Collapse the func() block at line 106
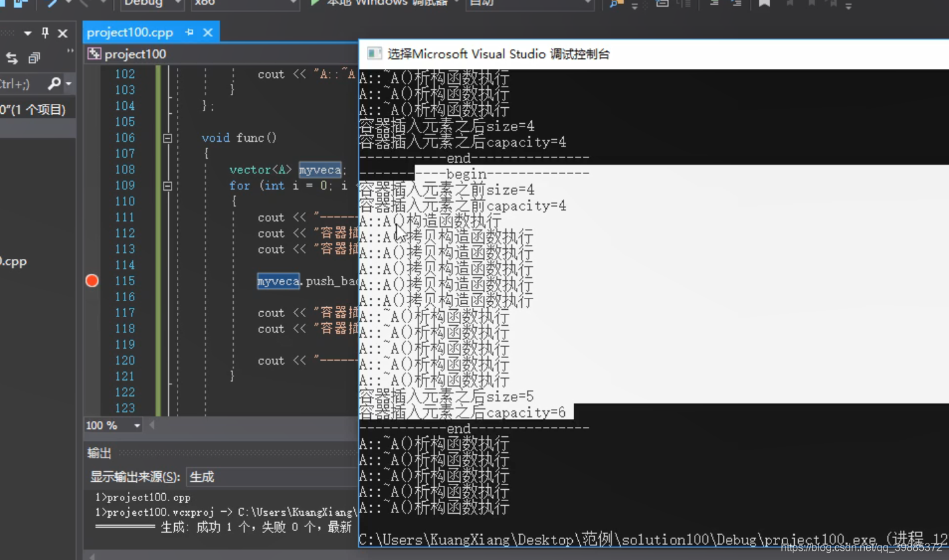The width and height of the screenshot is (949, 560). [168, 138]
